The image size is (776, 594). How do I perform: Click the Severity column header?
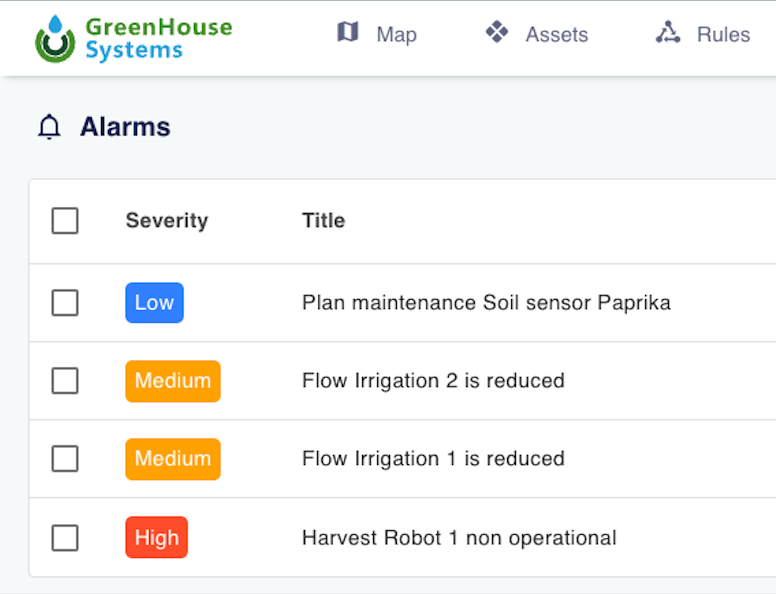coord(167,221)
